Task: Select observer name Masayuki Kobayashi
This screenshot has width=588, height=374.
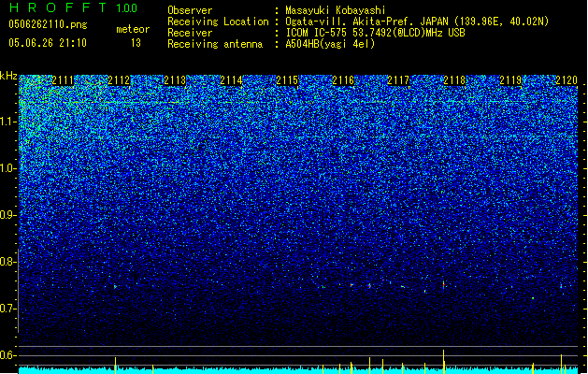Action: [336, 10]
